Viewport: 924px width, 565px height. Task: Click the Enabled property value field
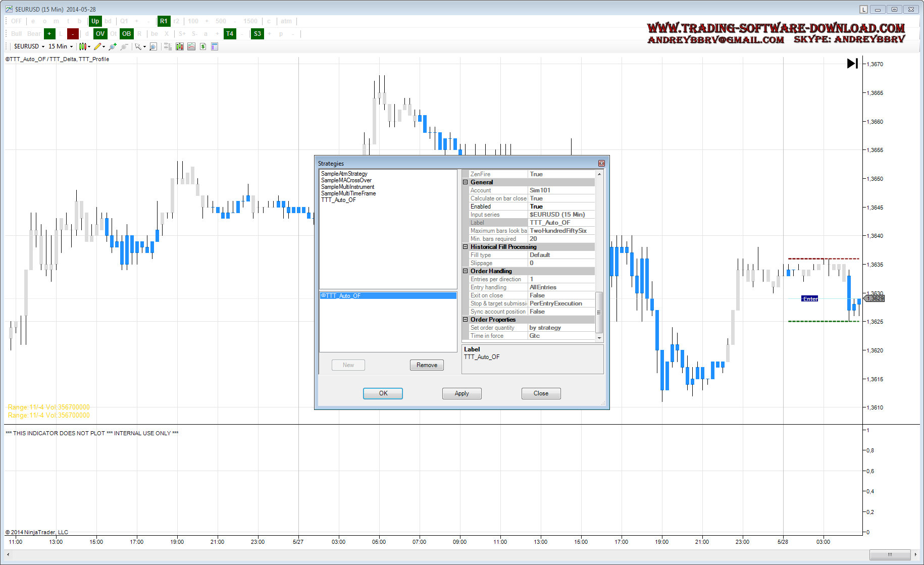pos(561,207)
